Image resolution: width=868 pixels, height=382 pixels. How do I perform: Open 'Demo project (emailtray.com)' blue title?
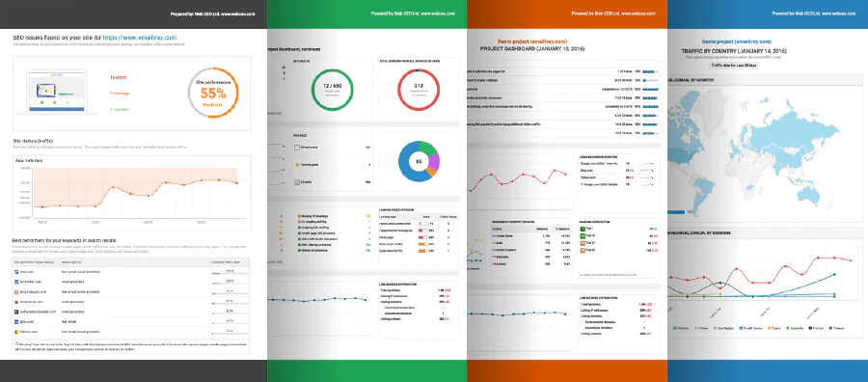[736, 41]
